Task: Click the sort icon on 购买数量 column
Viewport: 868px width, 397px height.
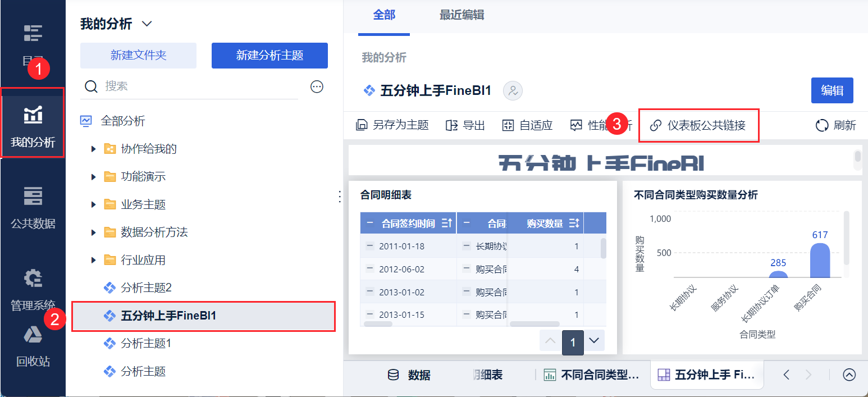Action: pyautogui.click(x=574, y=223)
